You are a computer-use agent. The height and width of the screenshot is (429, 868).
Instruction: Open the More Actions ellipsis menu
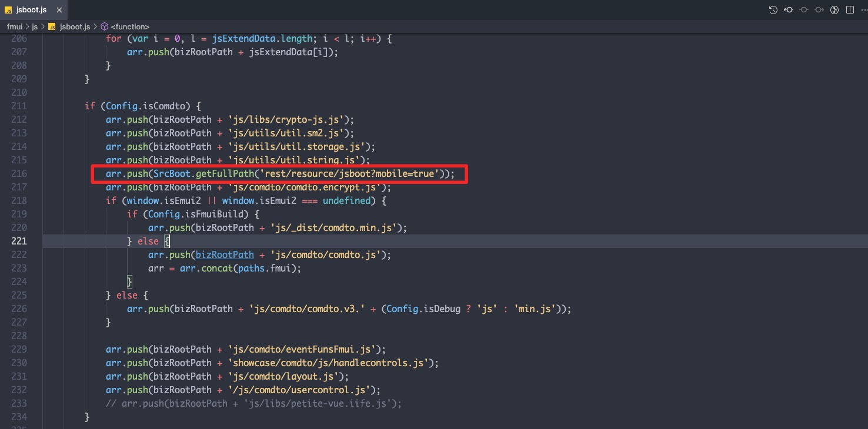(864, 10)
